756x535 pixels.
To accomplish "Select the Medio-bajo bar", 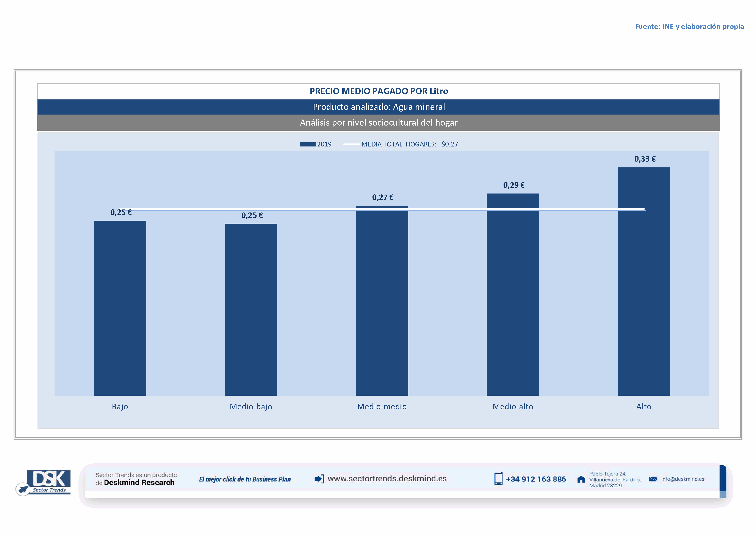I will tap(251, 310).
